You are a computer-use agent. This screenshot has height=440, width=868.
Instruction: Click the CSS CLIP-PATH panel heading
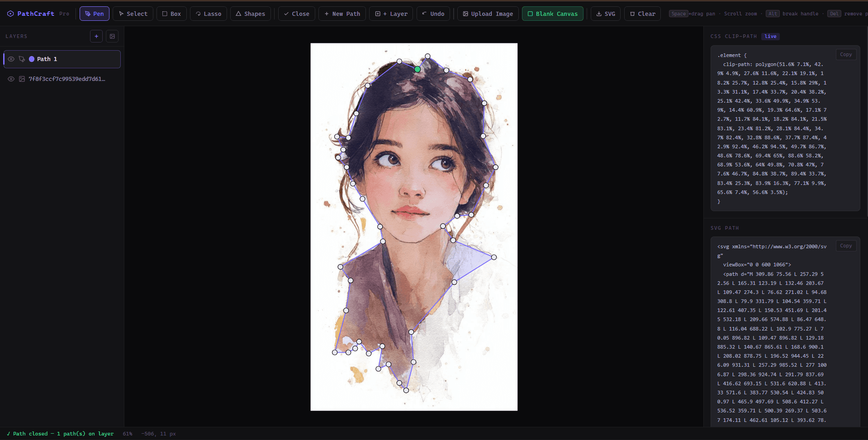coord(733,36)
